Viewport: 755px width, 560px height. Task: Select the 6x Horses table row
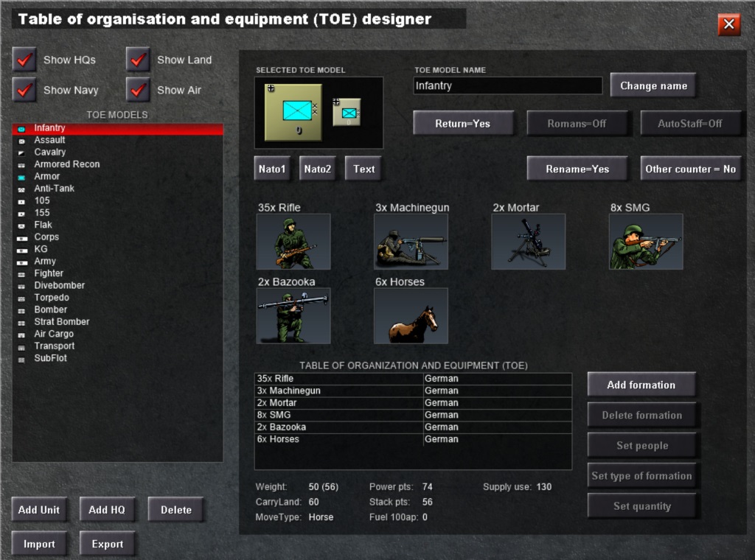pos(413,439)
